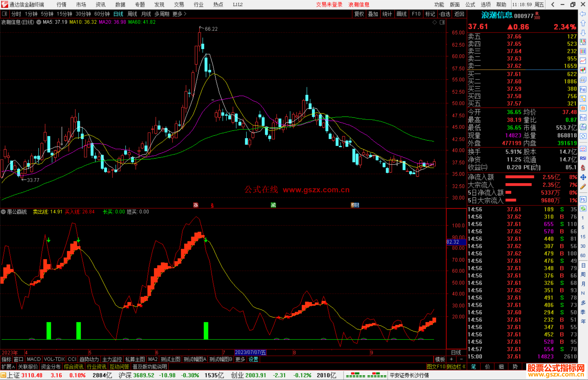Toggle the 30分钟 period in the top toolbar
Image resolution: width=588 pixels, height=380 pixels.
point(83,14)
